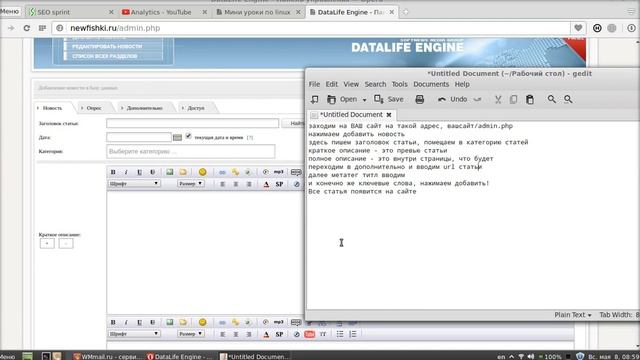Viewport: 640px width, 360px height.
Task: Click the article title input field
Action: pos(193,123)
